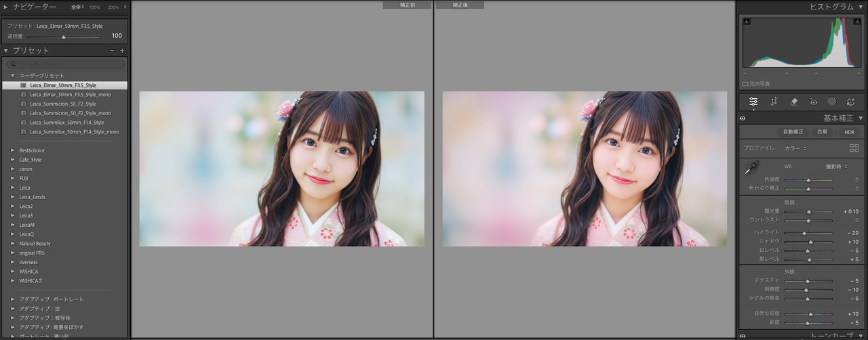Click the 色温度 temperature slider
The image size is (868, 340).
[808, 179]
